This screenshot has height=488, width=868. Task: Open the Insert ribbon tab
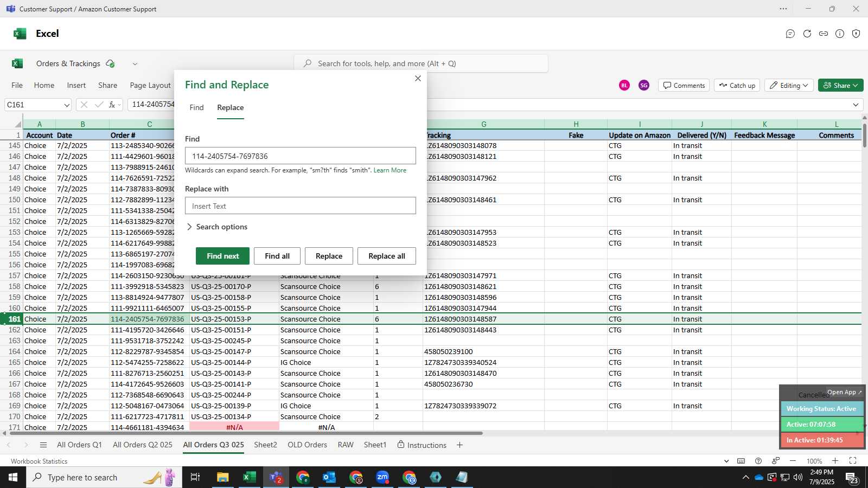[x=76, y=85]
